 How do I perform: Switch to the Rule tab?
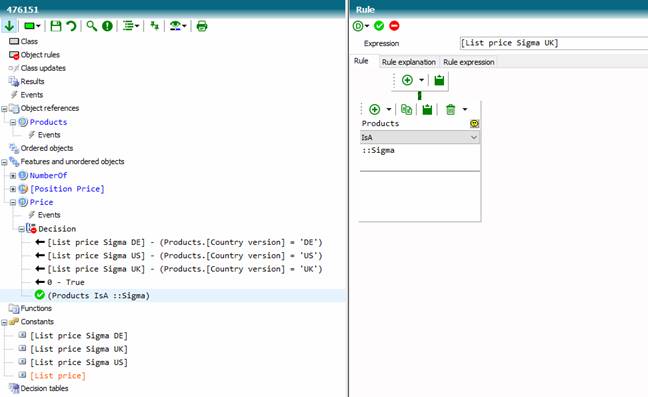(x=361, y=61)
